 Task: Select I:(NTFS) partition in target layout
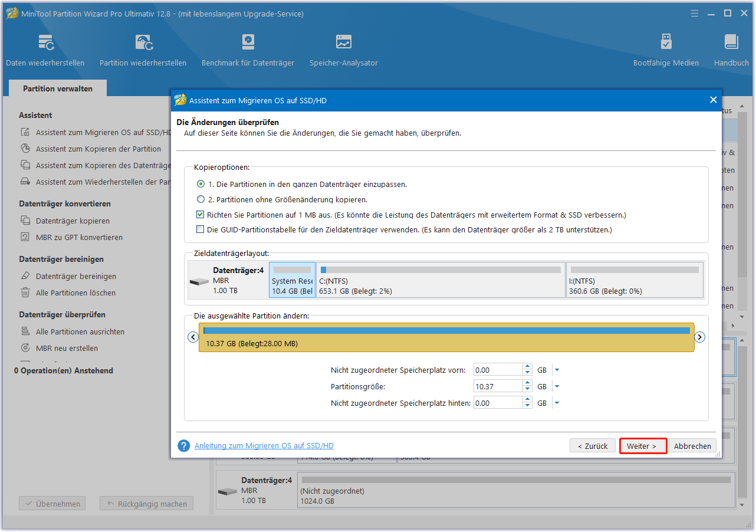[635, 280]
